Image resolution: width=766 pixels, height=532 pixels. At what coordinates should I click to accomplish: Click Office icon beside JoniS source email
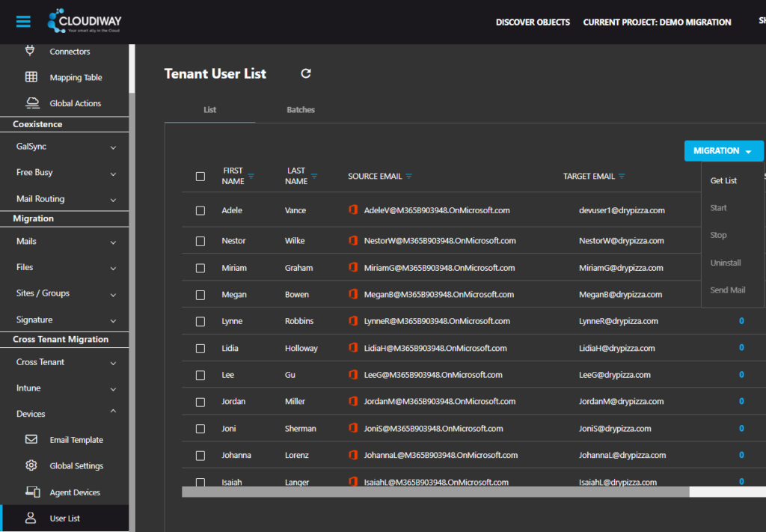pos(353,428)
